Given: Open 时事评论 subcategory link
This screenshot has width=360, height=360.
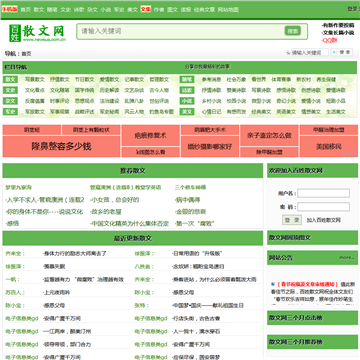Looking at the screenshot, I should point(60,101).
